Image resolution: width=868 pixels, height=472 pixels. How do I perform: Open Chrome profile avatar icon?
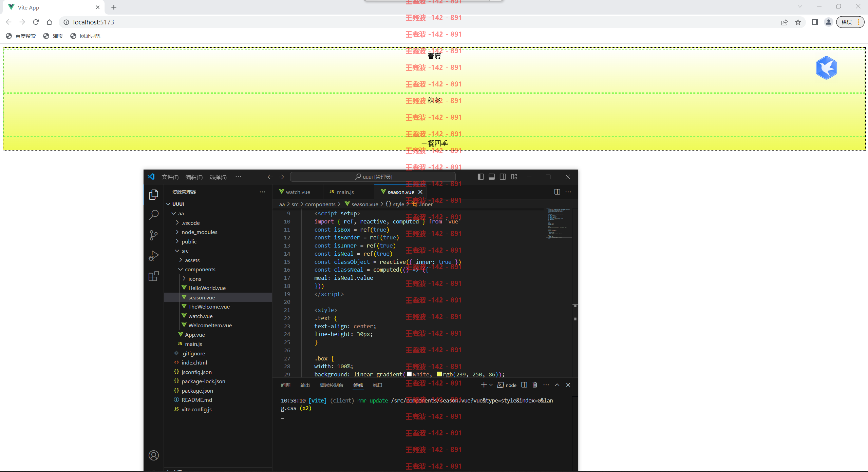coord(829,22)
